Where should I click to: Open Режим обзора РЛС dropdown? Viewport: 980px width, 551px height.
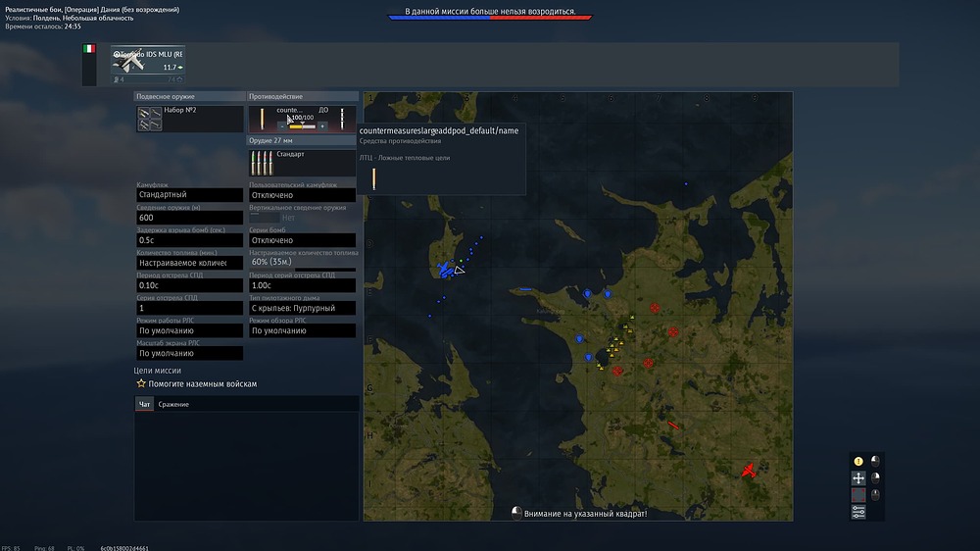click(x=303, y=330)
